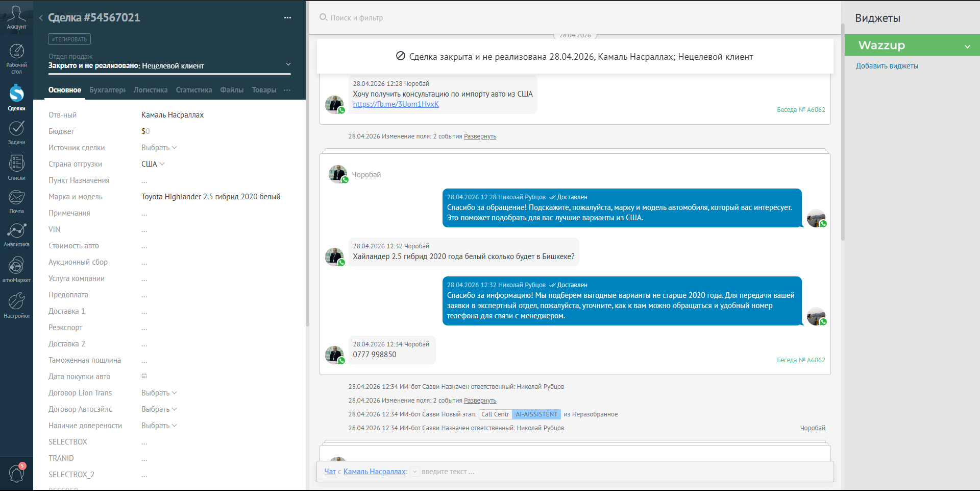Open Источник сделки Выбрать dropdown
Viewport: 980px width, 491px height.
(159, 148)
